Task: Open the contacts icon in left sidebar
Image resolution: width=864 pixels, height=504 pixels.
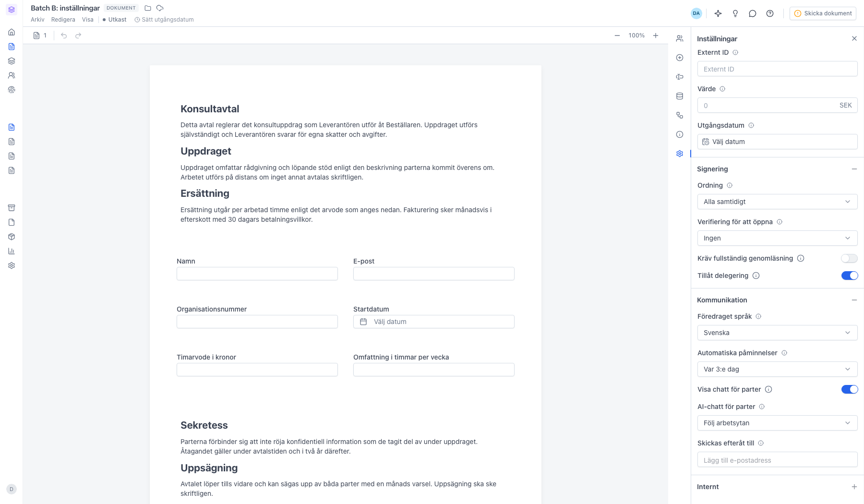Action: pos(12,75)
